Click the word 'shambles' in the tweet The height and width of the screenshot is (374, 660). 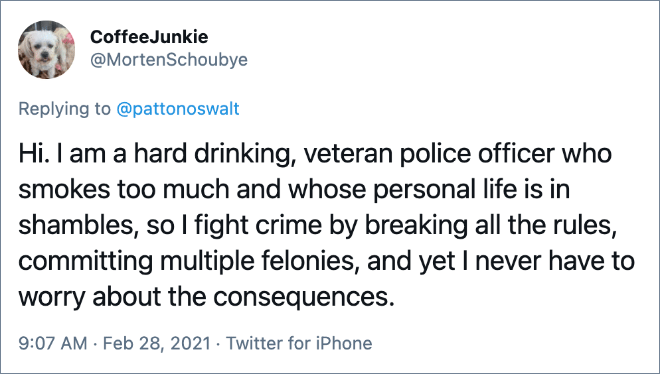tap(75, 225)
